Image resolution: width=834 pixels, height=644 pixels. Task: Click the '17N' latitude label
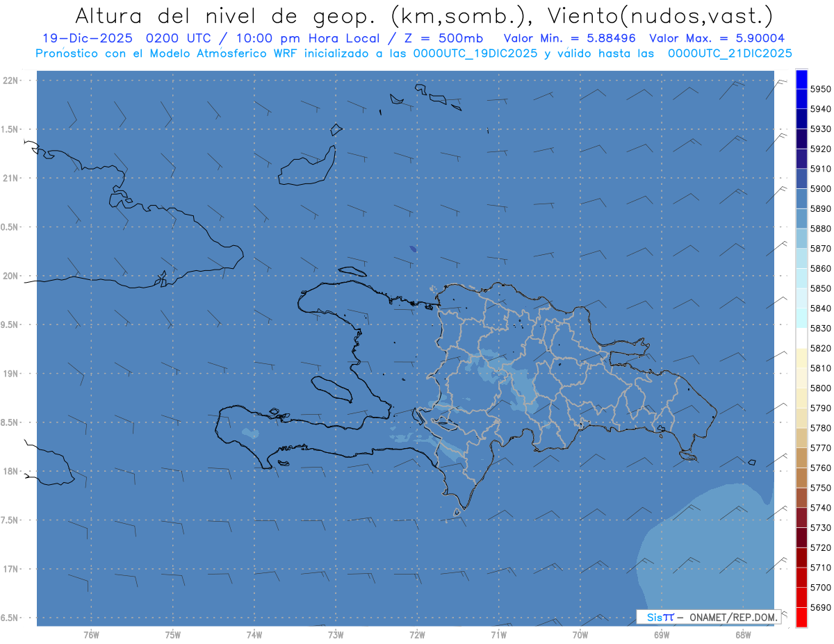11,569
